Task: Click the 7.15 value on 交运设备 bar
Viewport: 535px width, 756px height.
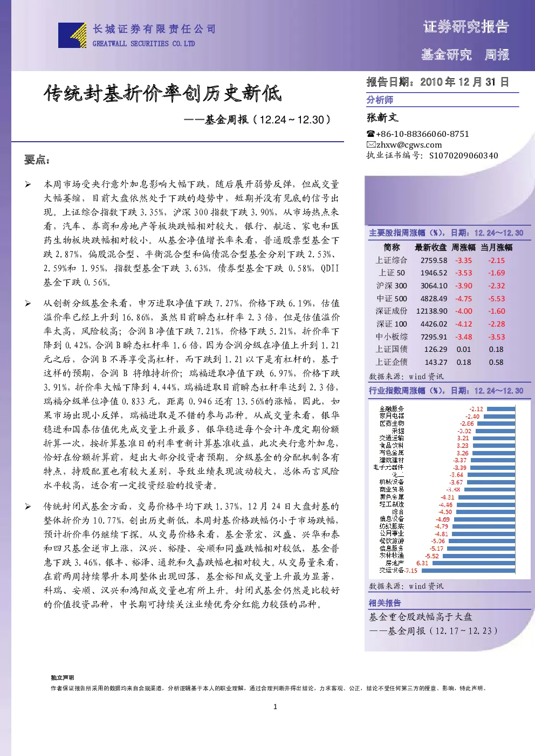Action: [x=411, y=570]
